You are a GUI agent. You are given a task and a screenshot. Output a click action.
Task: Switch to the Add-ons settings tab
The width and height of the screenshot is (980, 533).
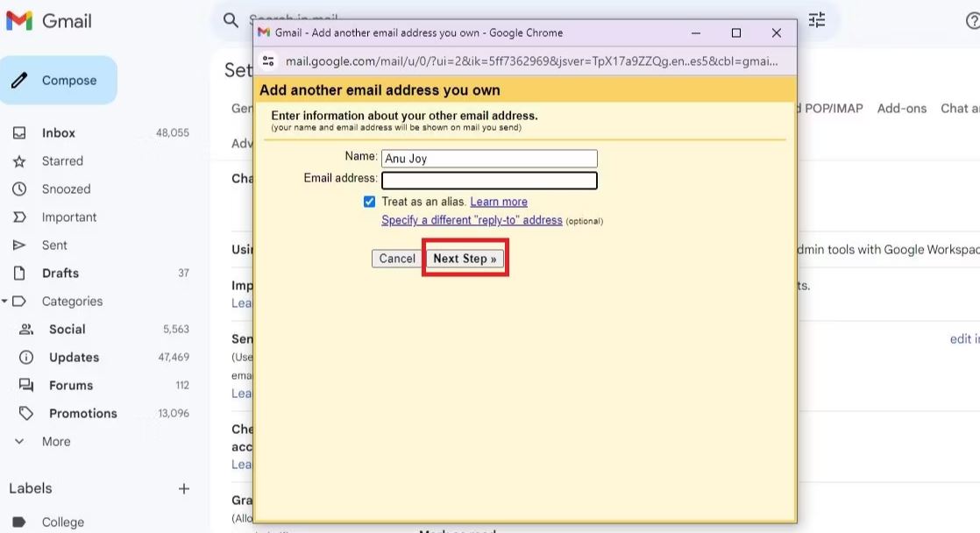pos(901,109)
